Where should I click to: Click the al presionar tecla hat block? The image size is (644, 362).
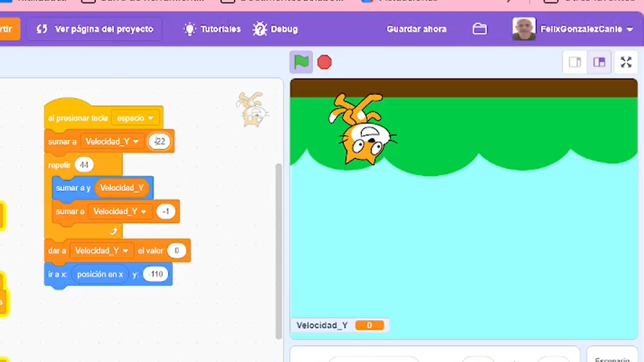coord(78,118)
